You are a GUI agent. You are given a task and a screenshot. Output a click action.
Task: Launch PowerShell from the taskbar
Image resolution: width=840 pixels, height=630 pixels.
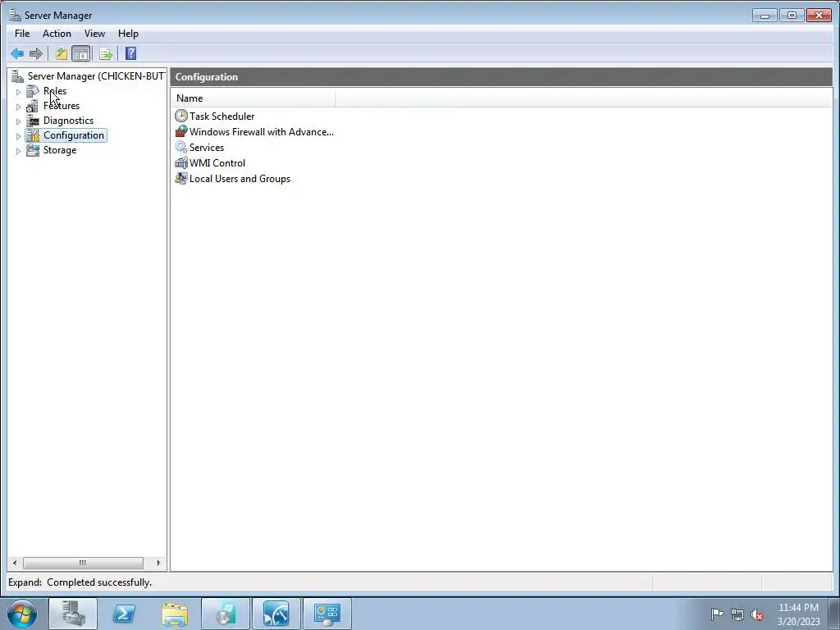click(x=124, y=614)
